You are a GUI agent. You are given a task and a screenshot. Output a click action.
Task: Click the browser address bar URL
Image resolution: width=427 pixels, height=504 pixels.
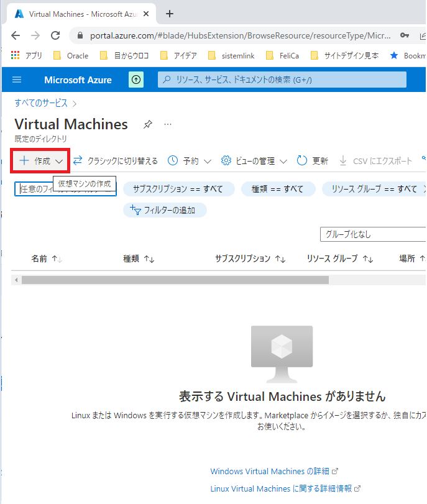pyautogui.click(x=241, y=35)
